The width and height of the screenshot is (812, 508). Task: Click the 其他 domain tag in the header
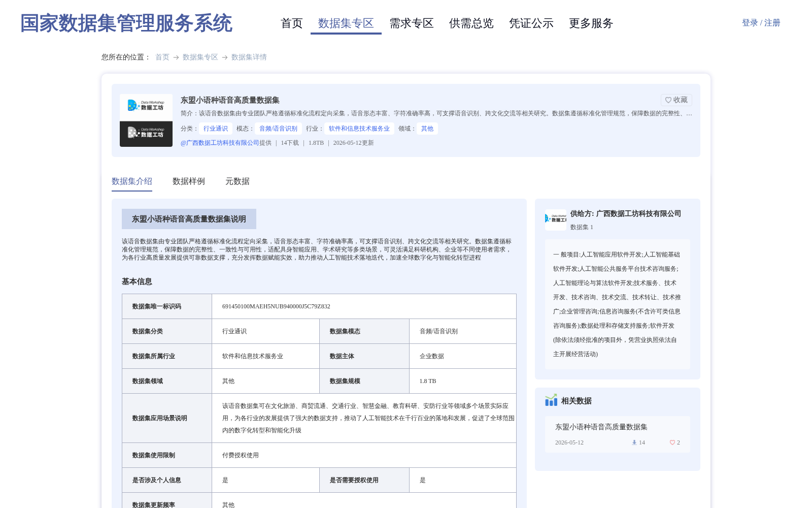(427, 129)
